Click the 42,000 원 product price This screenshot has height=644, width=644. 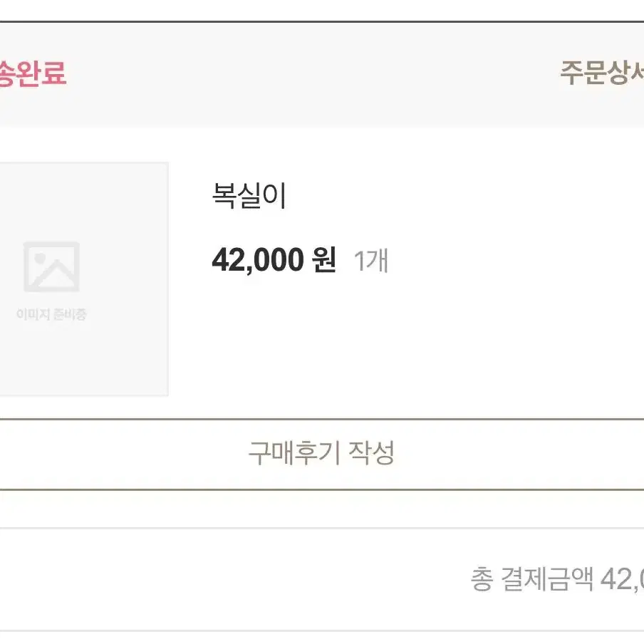tap(274, 260)
